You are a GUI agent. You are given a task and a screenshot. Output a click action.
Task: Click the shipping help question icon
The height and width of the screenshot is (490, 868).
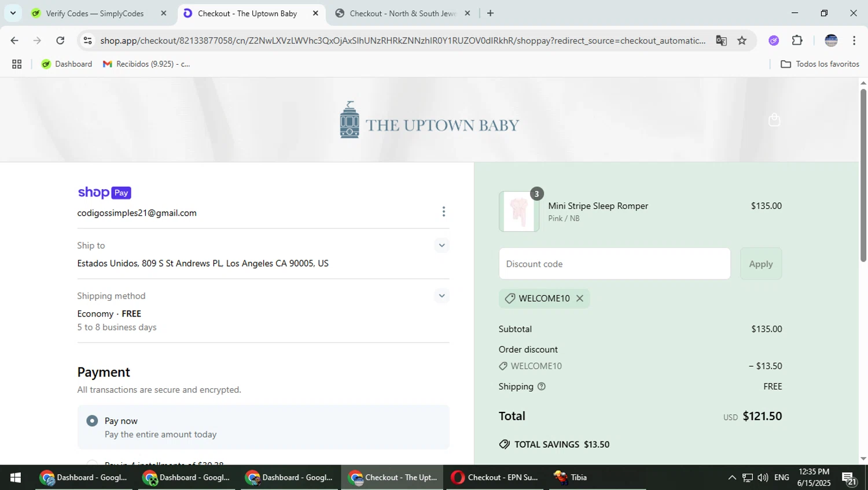pyautogui.click(x=542, y=386)
